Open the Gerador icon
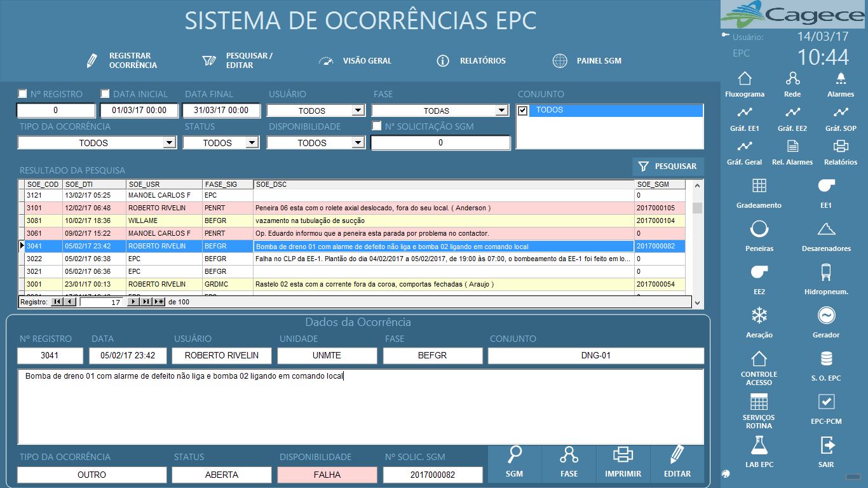This screenshot has width=868, height=488. 826,315
